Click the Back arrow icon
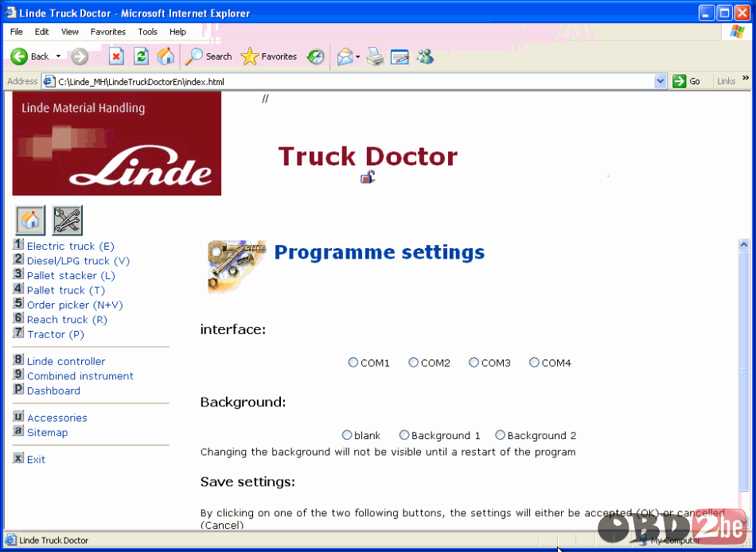This screenshot has height=552, width=756. (19, 56)
